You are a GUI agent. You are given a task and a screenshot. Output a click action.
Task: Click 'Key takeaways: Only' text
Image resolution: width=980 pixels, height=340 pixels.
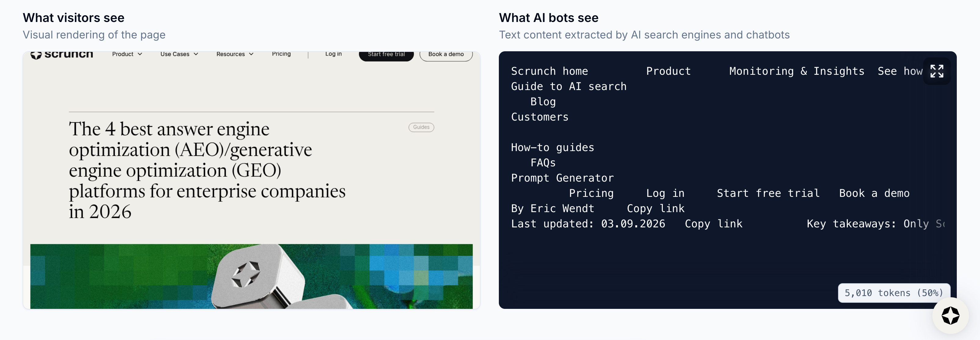click(868, 224)
